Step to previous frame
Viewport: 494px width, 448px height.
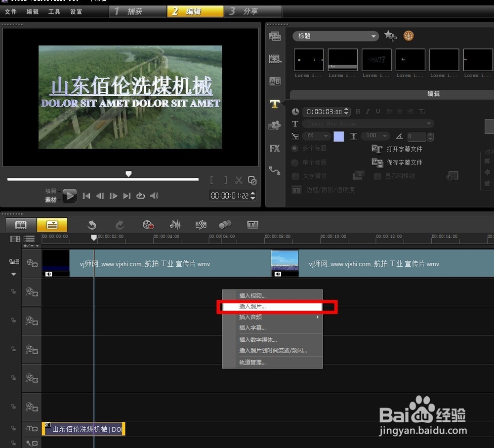point(100,196)
